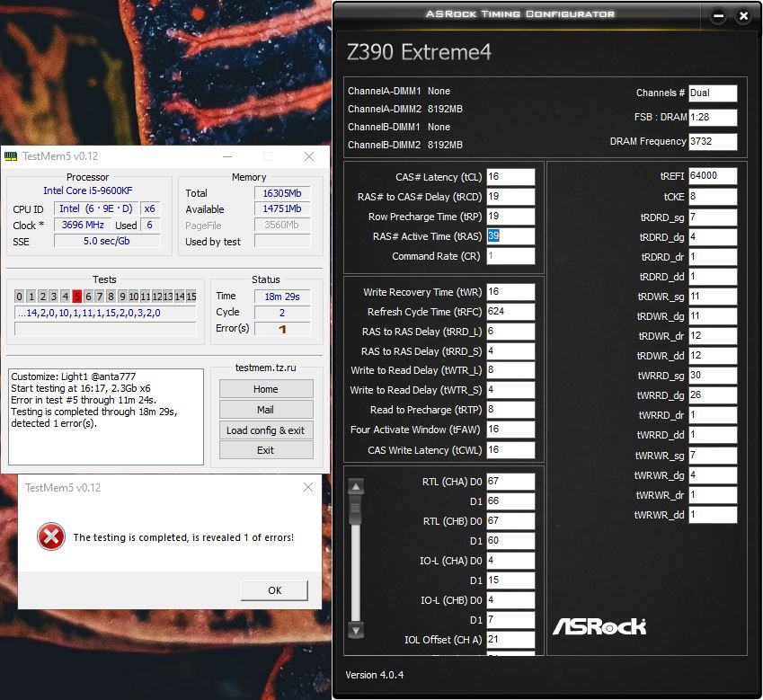Click the tWRWR_dd value field
The width and height of the screenshot is (763, 700).
713,515
